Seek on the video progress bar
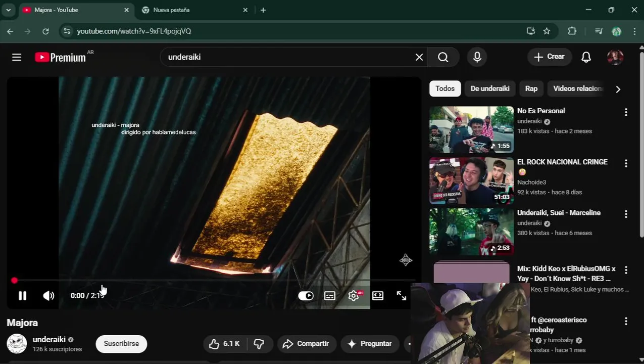644x364 pixels. tap(214, 280)
